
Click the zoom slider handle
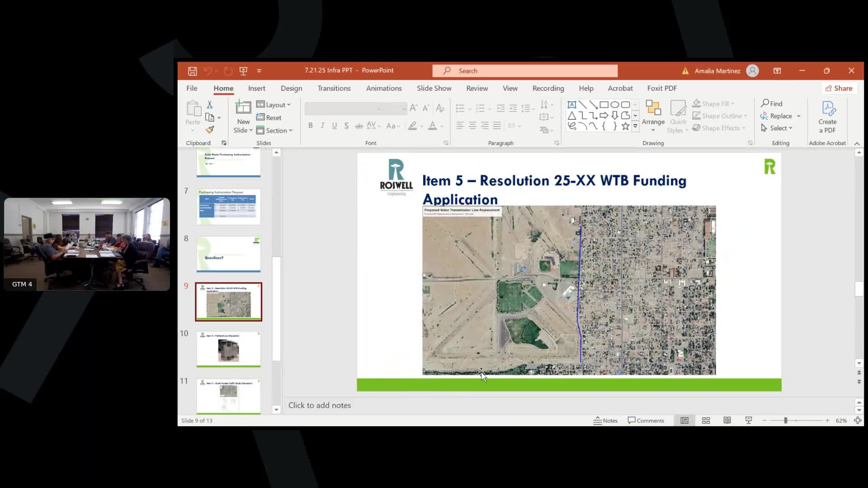786,421
